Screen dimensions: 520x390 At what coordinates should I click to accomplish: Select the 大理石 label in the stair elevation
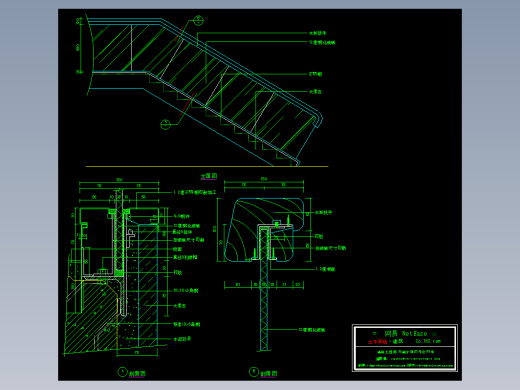point(315,92)
